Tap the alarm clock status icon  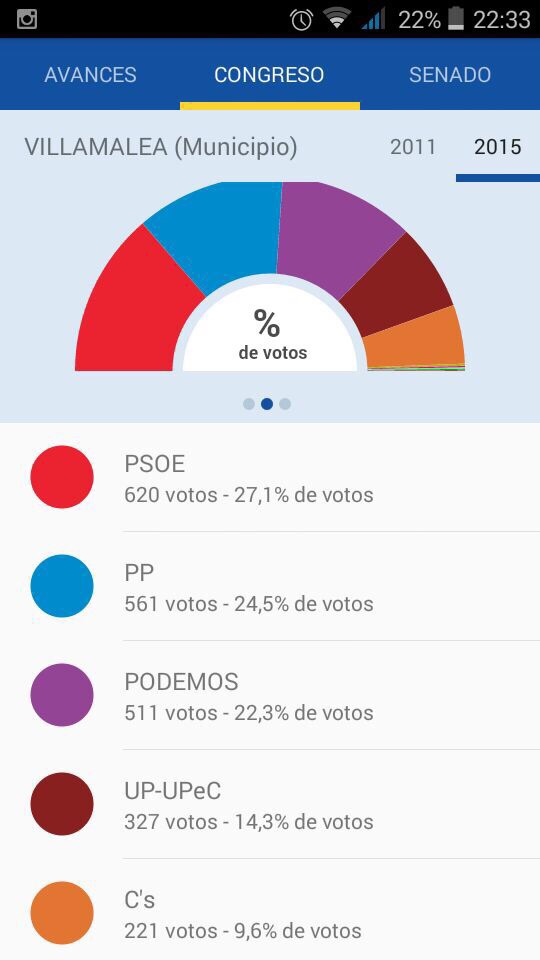tap(302, 20)
